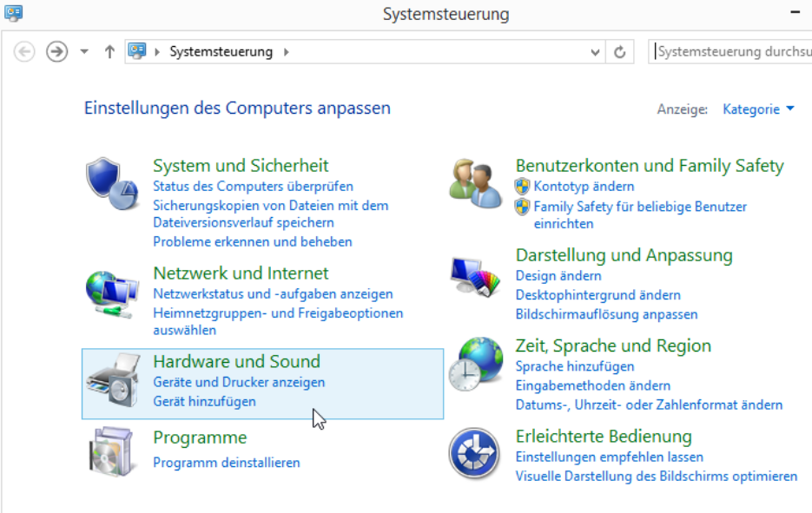
Task: Open the Programme disc icon
Action: click(112, 451)
